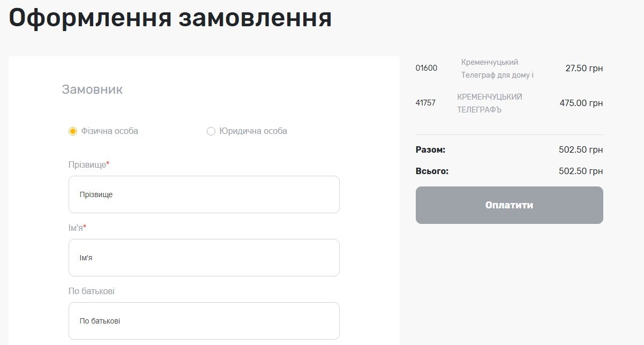Image resolution: width=644 pixels, height=345 pixels.
Task: Click the 475.00 грн item price
Action: [x=581, y=103]
